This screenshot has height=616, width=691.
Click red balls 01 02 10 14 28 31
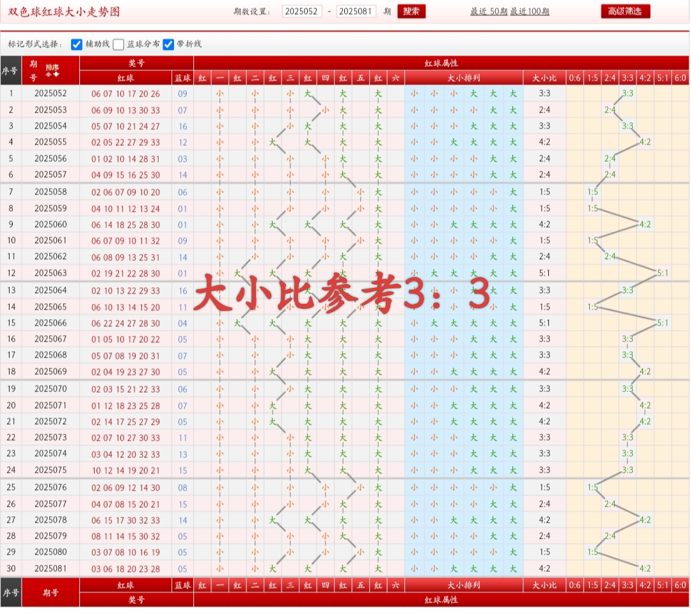tap(125, 159)
